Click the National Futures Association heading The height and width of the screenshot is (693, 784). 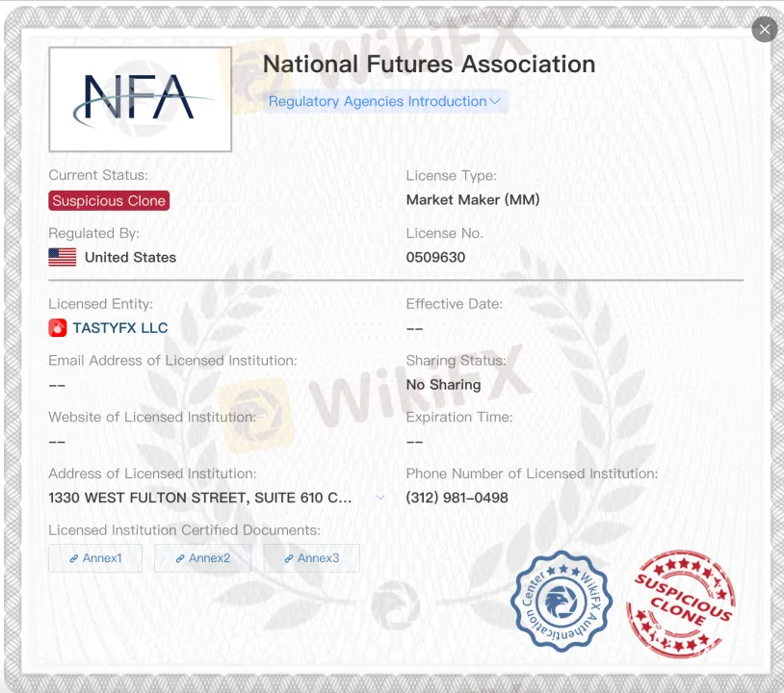pyautogui.click(x=429, y=64)
